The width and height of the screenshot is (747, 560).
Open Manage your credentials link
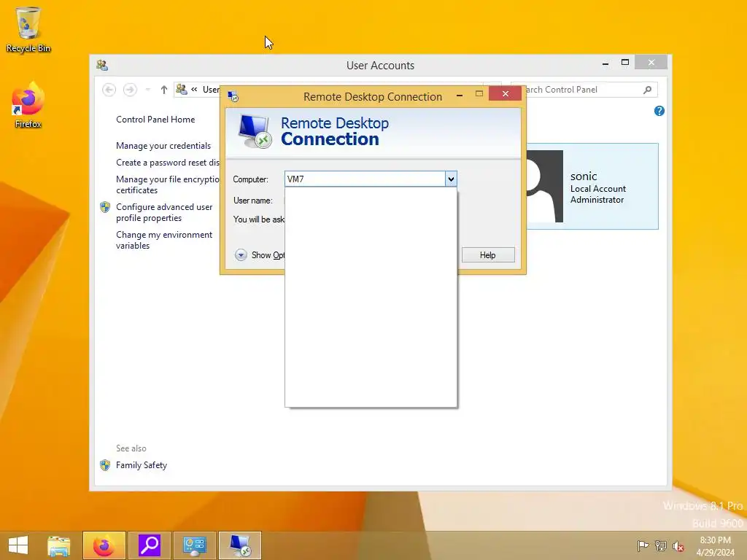click(163, 146)
